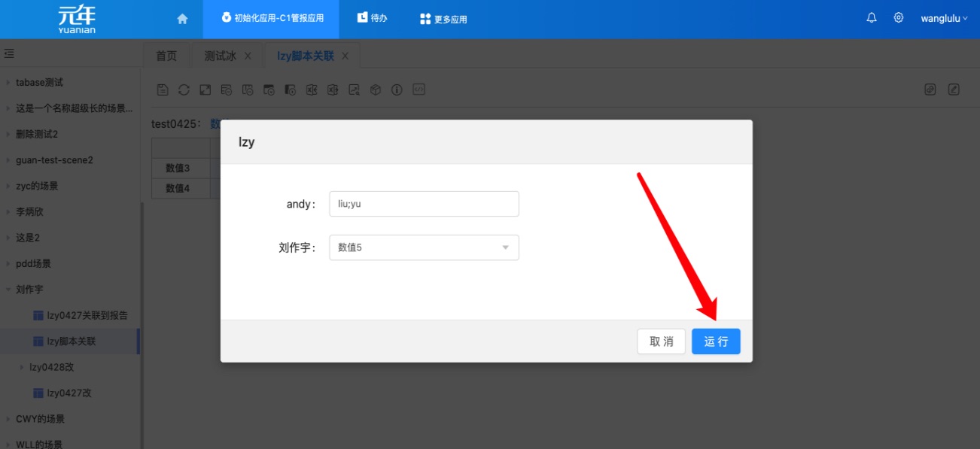Go to the home icon in the header

182,19
